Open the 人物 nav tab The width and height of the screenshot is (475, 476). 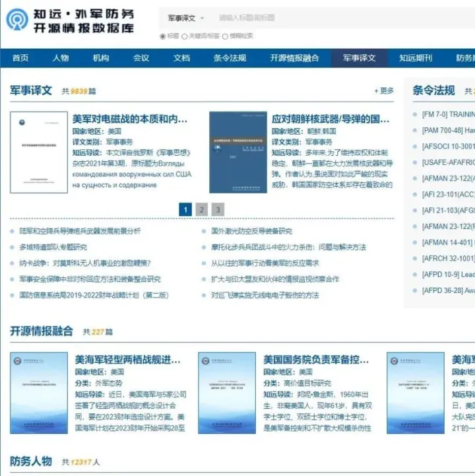point(61,58)
